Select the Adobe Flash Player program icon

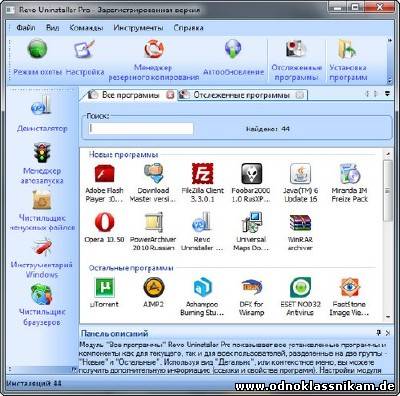(104, 173)
